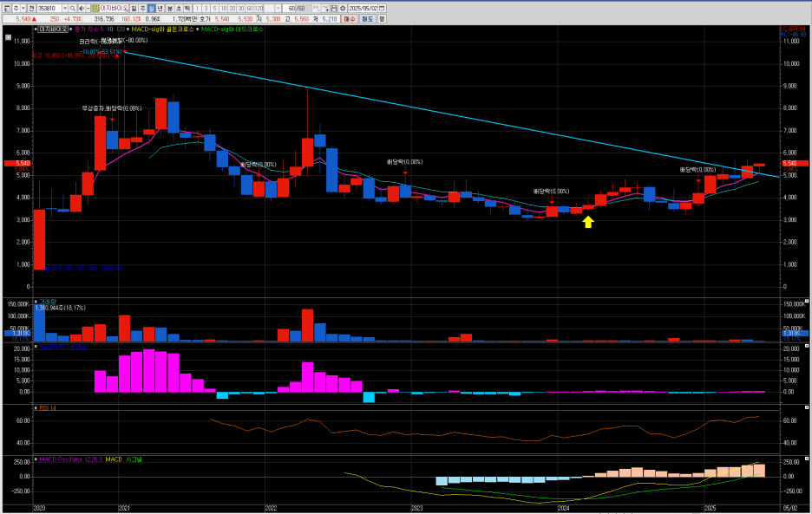
Task: Expand MACD panel corner marker on right edge
Action: tap(806, 459)
